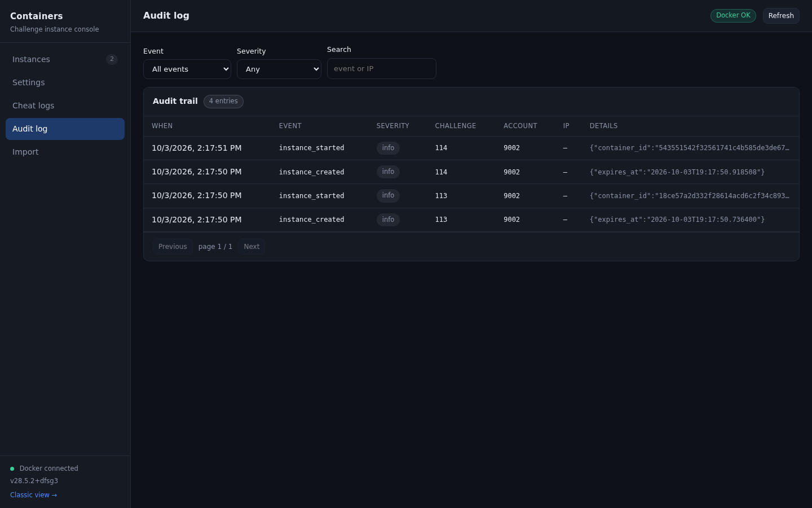Click instance_created event for challenge 113
Screen dimensions: 812x508
coord(312,220)
